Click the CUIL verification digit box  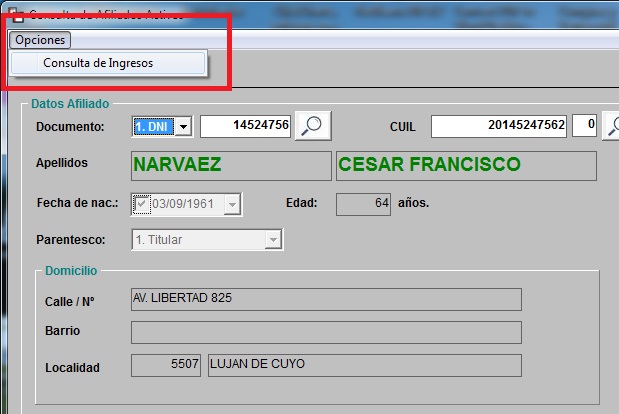[589, 126]
